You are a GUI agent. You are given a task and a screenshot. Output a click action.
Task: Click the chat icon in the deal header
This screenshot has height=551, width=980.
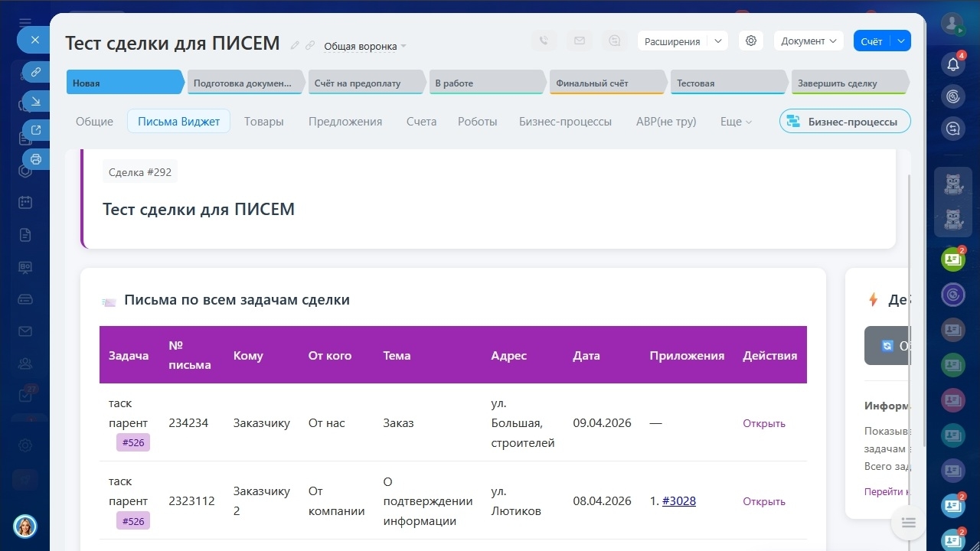coord(615,41)
